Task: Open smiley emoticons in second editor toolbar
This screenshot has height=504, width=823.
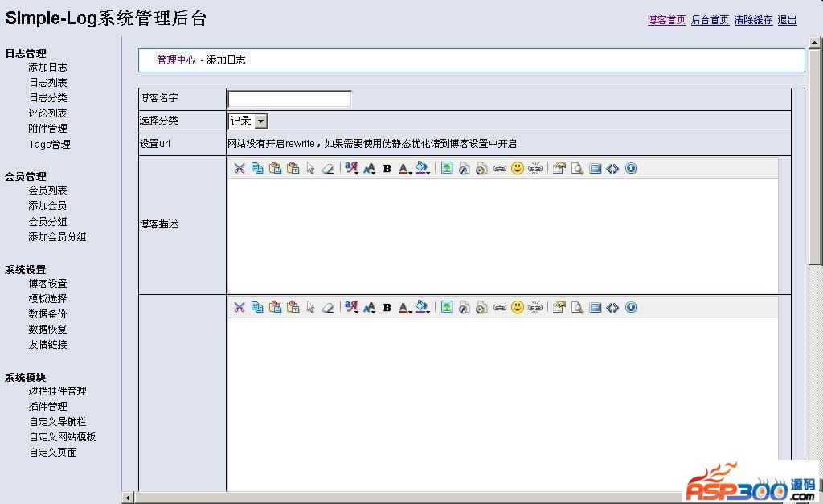Action: [518, 307]
